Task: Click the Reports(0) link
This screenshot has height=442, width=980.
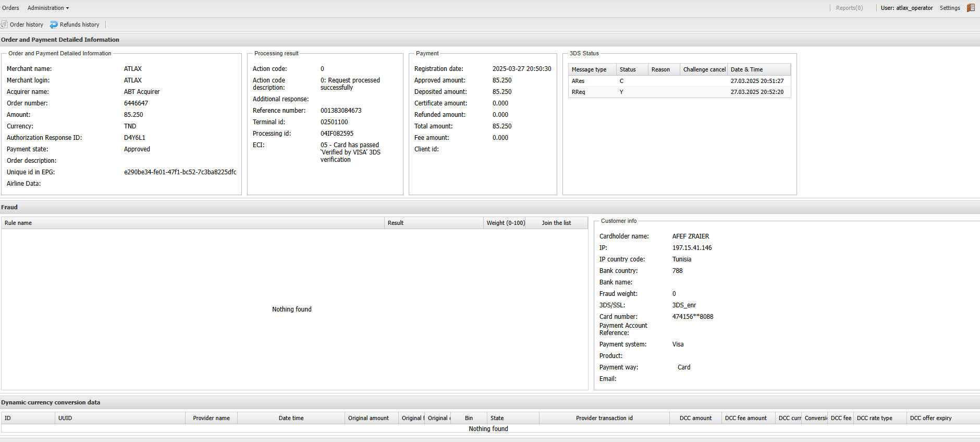Action: click(x=849, y=8)
